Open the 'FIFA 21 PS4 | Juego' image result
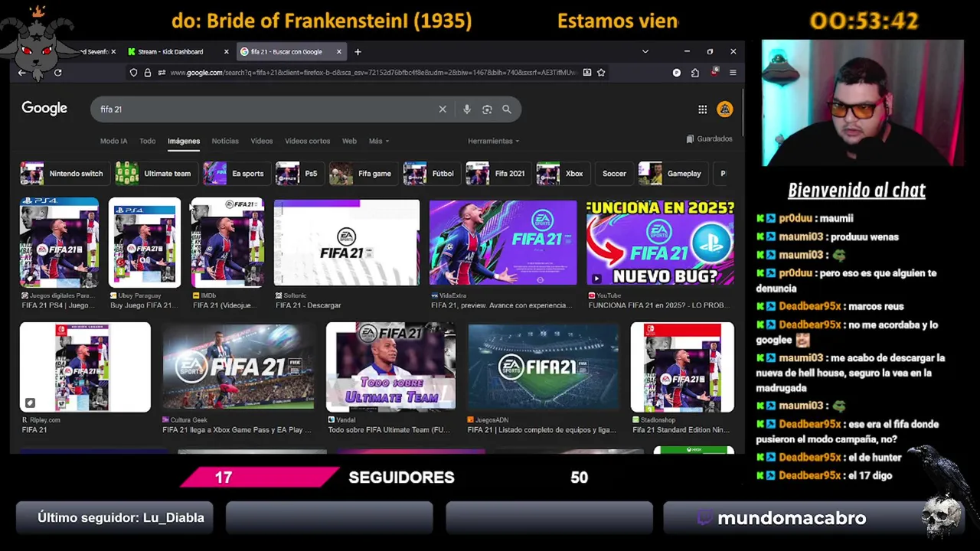This screenshot has height=551, width=980. click(x=59, y=243)
